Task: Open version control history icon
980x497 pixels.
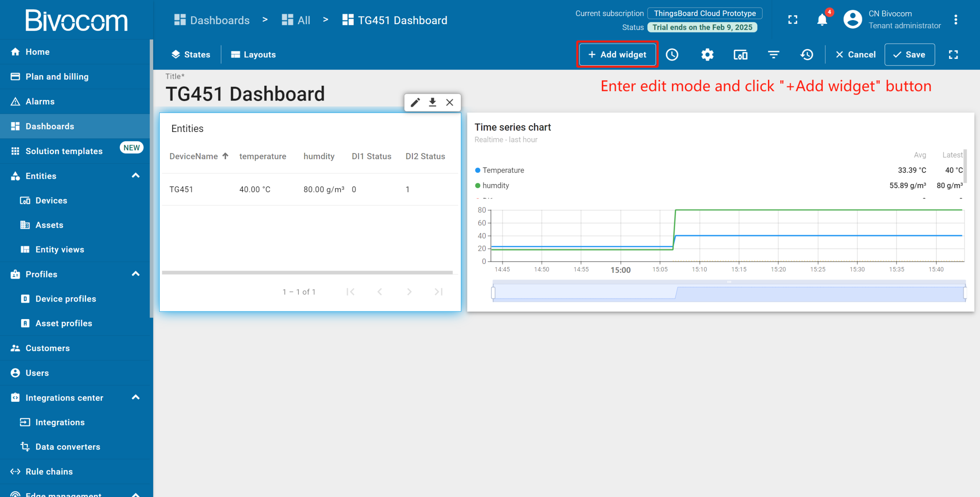Action: click(807, 55)
